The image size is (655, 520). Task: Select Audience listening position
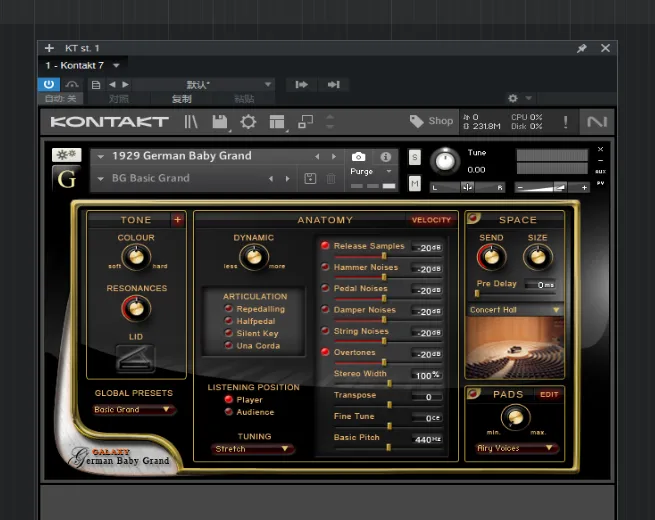coord(228,412)
